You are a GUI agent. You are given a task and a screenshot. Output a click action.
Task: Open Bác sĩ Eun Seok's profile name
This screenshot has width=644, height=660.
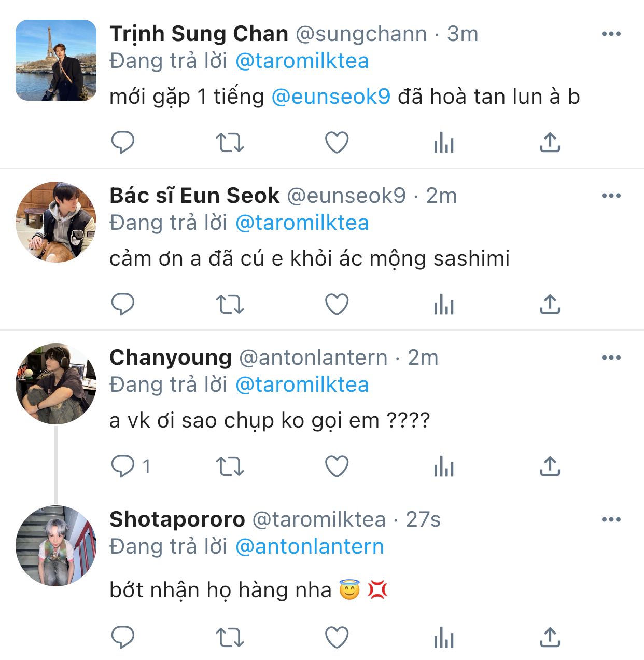click(194, 196)
